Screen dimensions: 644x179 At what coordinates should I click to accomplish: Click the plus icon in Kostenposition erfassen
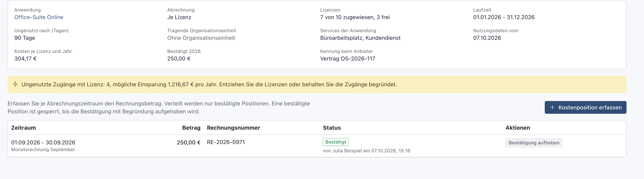pyautogui.click(x=552, y=107)
